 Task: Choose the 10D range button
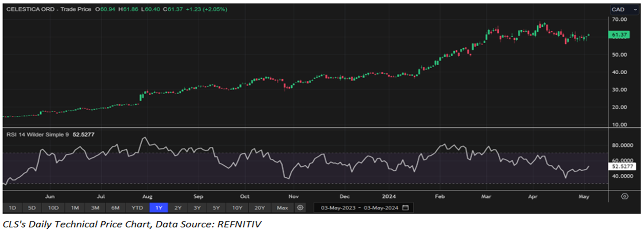(x=54, y=207)
